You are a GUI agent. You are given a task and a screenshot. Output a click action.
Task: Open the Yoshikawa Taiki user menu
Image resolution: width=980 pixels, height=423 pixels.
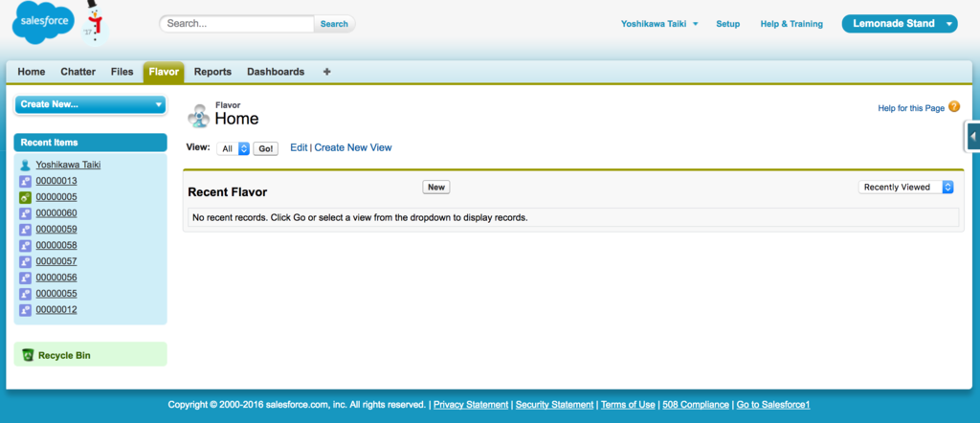coord(659,24)
